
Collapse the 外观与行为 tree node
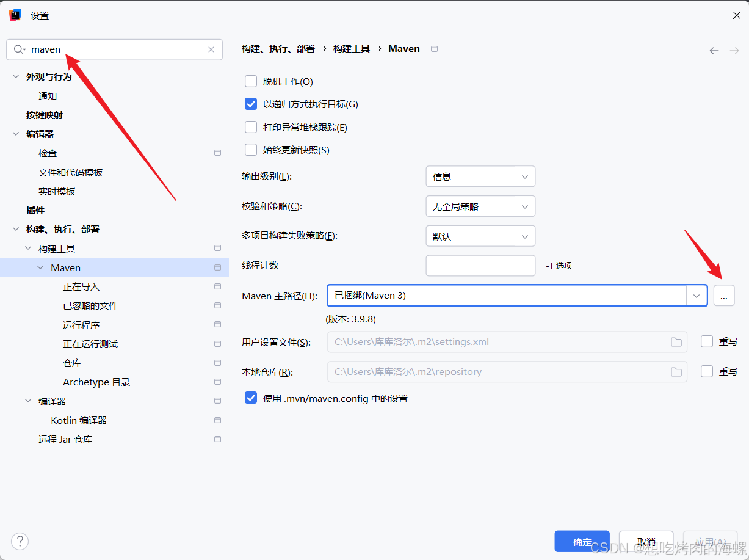16,77
